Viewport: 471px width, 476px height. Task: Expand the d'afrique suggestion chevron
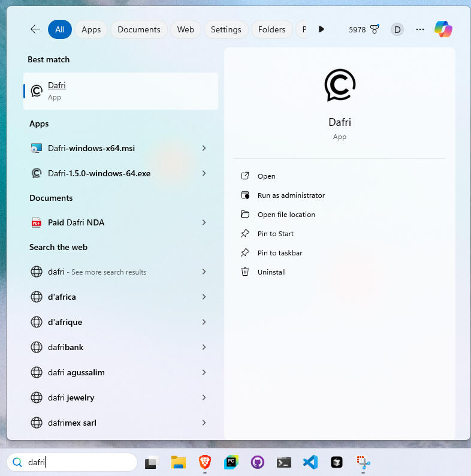pos(204,322)
